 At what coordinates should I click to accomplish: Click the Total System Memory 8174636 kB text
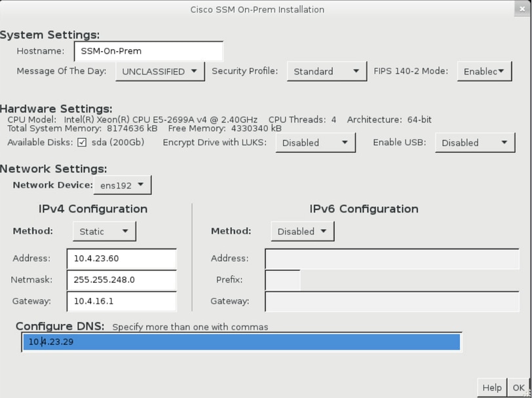(x=83, y=128)
